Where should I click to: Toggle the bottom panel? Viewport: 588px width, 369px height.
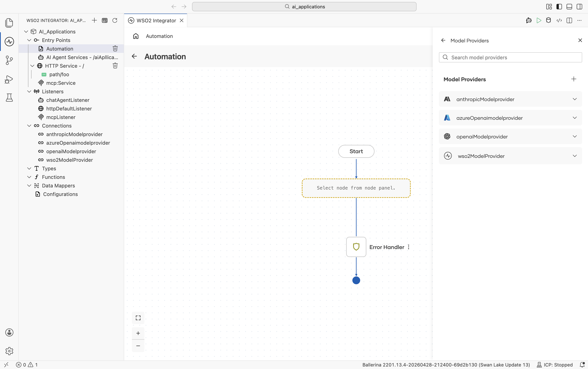point(569,7)
